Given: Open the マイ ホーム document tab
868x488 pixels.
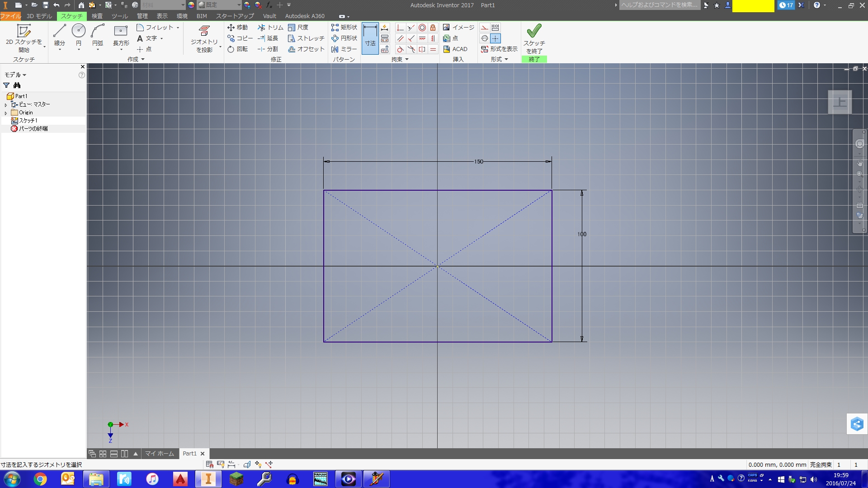Looking at the screenshot, I should (159, 454).
